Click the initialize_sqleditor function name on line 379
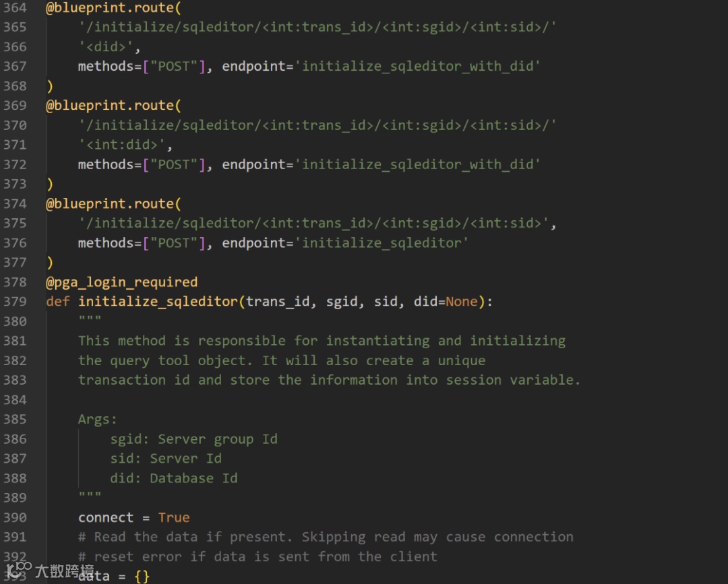Screen dimensions: 728x584 coord(158,302)
